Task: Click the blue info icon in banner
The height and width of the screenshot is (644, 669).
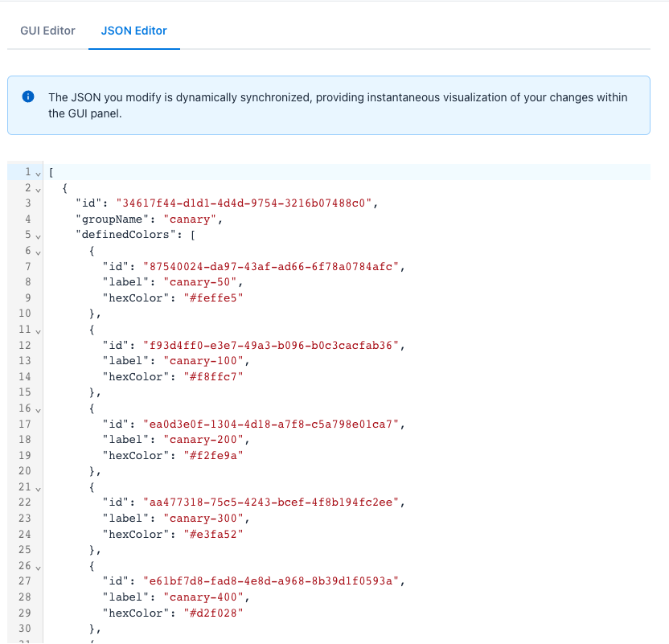Action: (x=28, y=96)
